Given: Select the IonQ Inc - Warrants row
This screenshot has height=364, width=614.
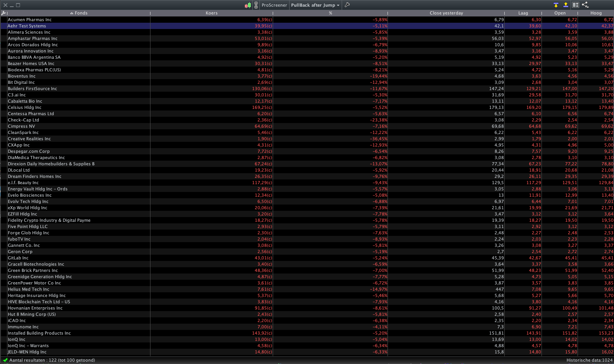Looking at the screenshot, I should tap(307, 346).
